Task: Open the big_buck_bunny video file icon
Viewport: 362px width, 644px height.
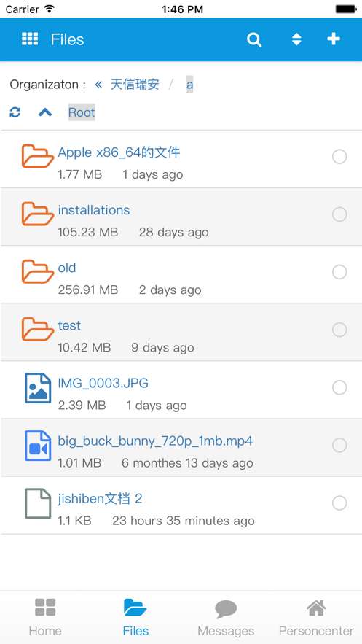Action: point(38,446)
